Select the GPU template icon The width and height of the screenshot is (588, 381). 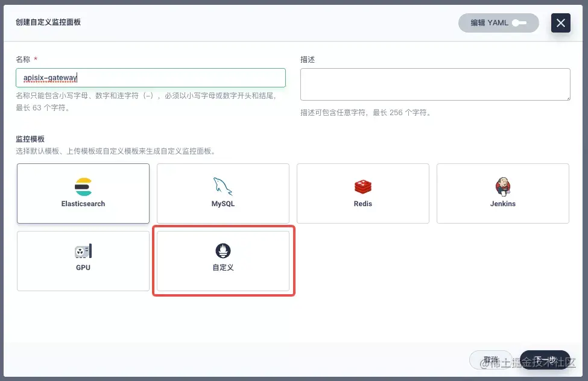click(83, 251)
